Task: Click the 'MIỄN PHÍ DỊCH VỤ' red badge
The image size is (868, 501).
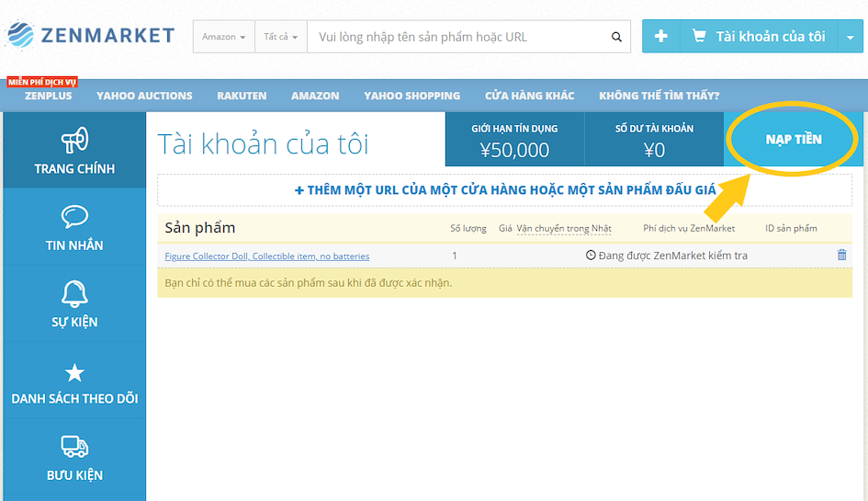Action: pyautogui.click(x=42, y=82)
